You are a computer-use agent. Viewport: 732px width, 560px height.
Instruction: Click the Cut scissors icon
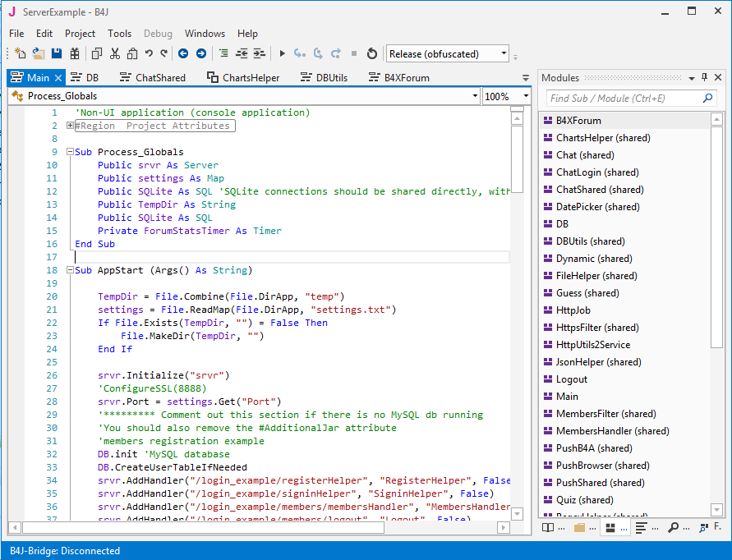point(114,54)
